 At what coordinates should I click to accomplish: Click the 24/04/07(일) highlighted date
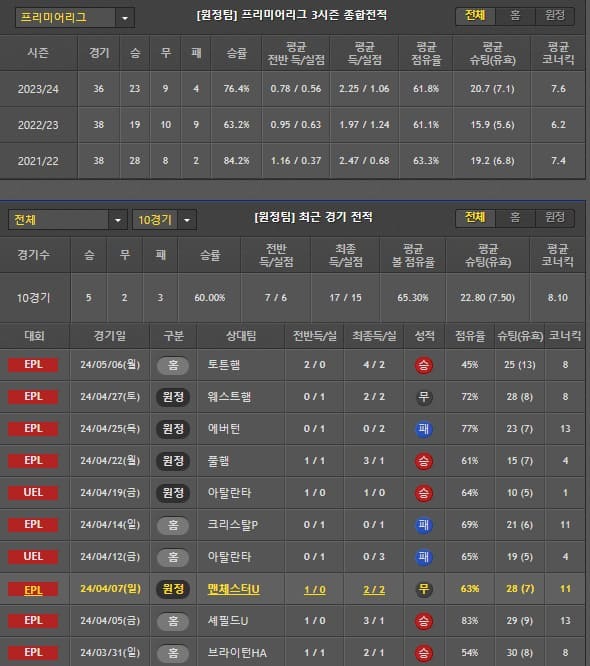tap(110, 589)
